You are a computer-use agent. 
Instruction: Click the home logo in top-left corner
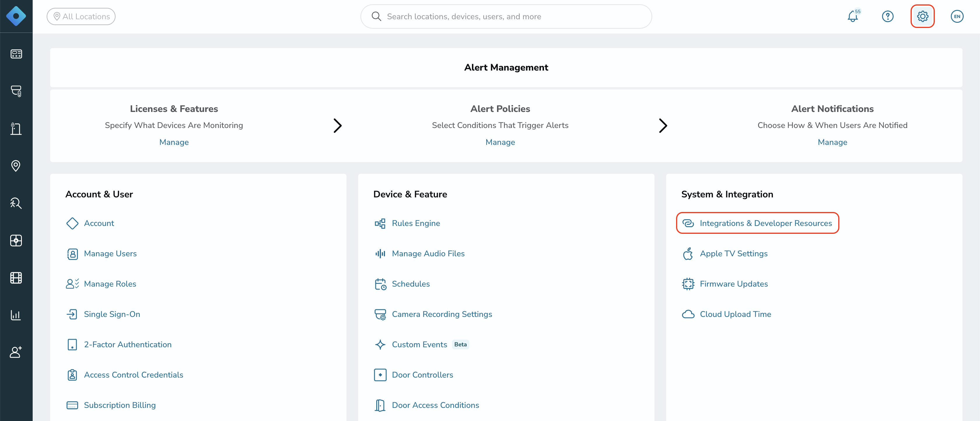16,16
